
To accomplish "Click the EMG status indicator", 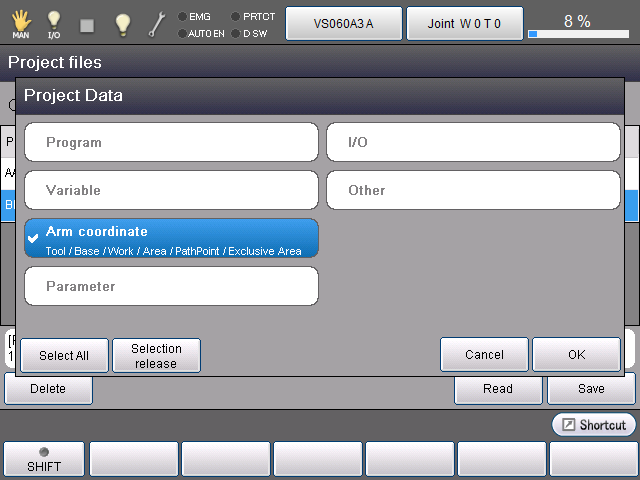I will tap(194, 16).
